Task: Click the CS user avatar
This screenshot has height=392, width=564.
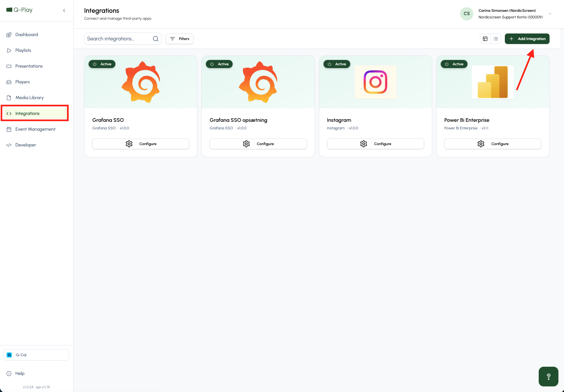Action: tap(467, 14)
